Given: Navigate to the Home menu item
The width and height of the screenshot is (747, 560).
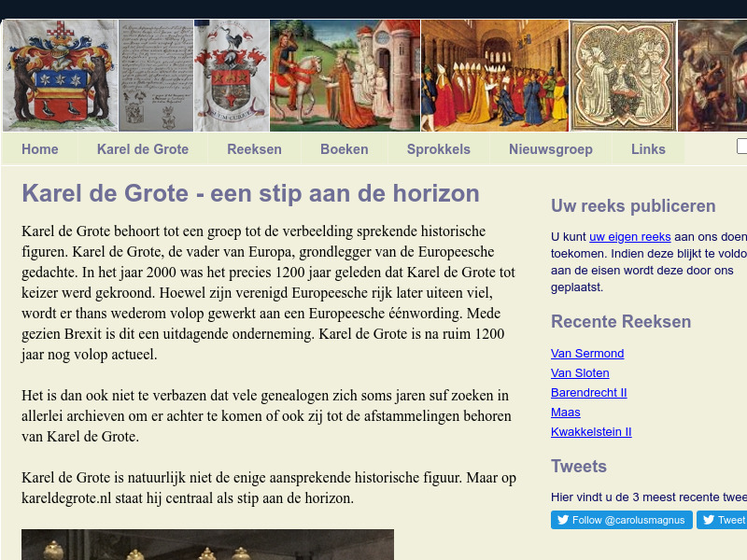Looking at the screenshot, I should pyautogui.click(x=40, y=148).
